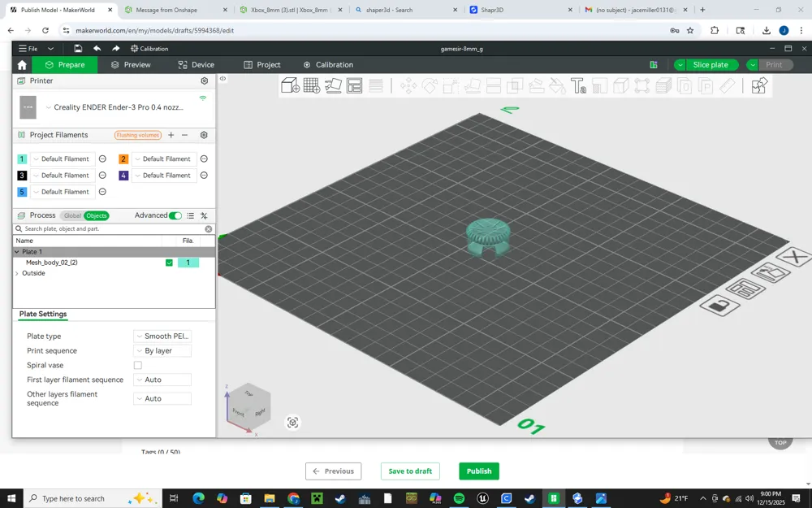The width and height of the screenshot is (812, 508).
Task: Click the add filament plus icon
Action: (x=171, y=135)
